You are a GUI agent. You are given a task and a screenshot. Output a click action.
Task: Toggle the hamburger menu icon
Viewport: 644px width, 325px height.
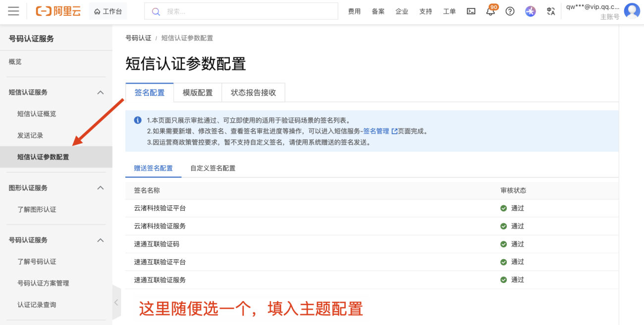click(13, 11)
